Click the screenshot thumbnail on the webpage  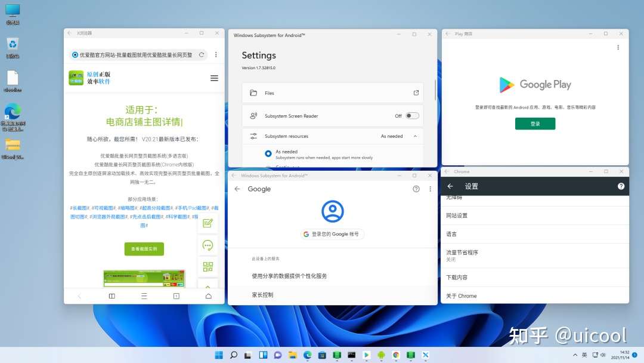point(144,278)
